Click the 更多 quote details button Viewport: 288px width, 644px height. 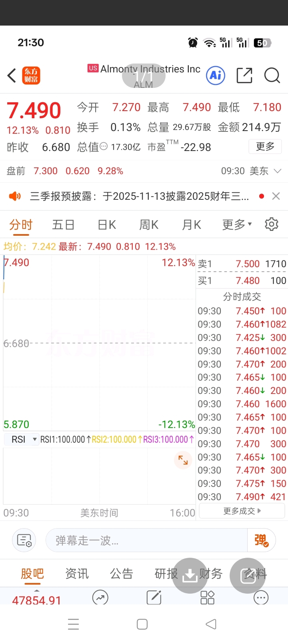tap(265, 146)
